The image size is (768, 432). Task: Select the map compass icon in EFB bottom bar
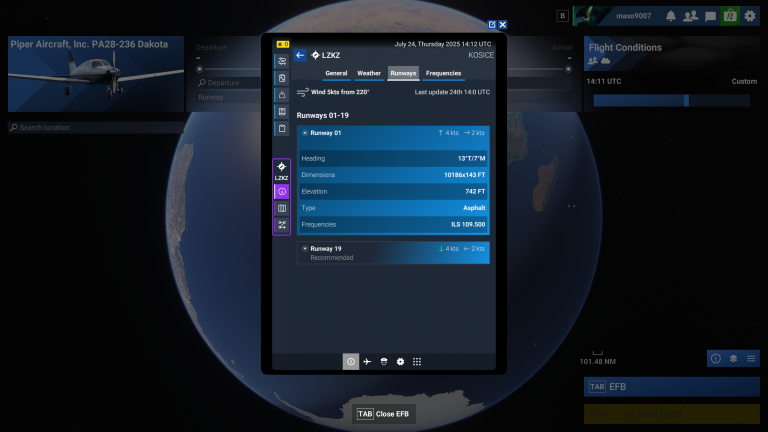point(351,361)
